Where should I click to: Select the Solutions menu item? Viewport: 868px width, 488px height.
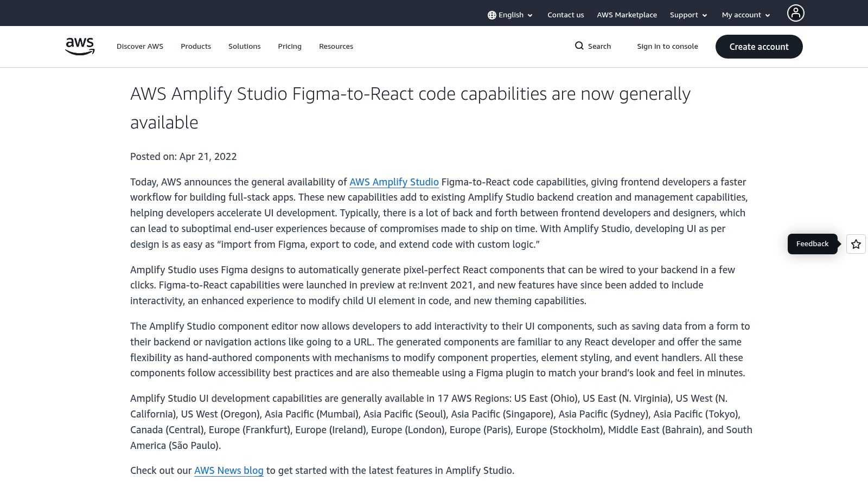pyautogui.click(x=244, y=46)
